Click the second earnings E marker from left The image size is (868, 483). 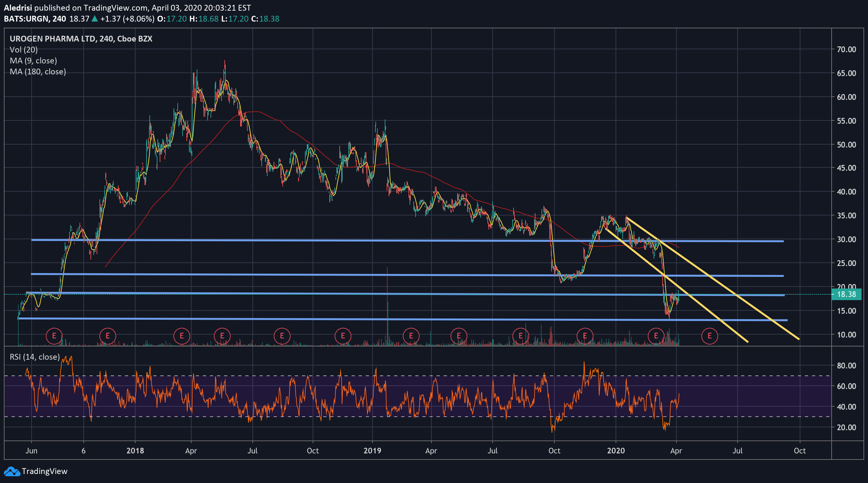tap(108, 336)
